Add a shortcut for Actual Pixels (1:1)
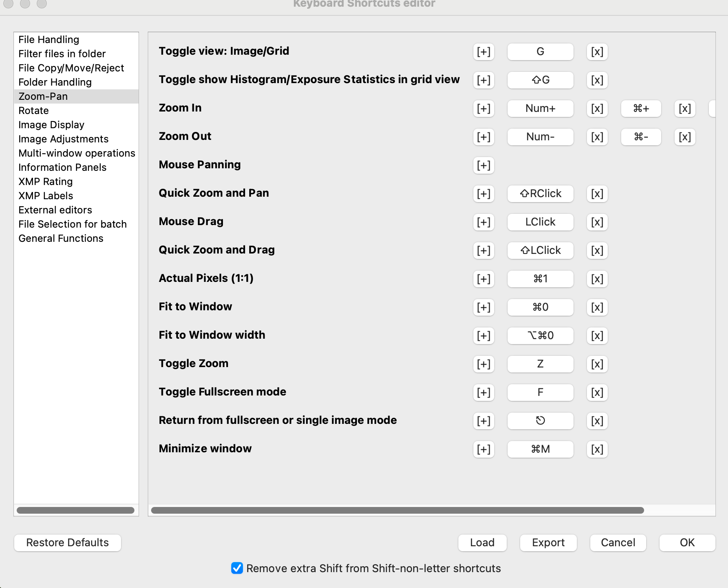Viewport: 728px width, 588px height. pyautogui.click(x=483, y=279)
